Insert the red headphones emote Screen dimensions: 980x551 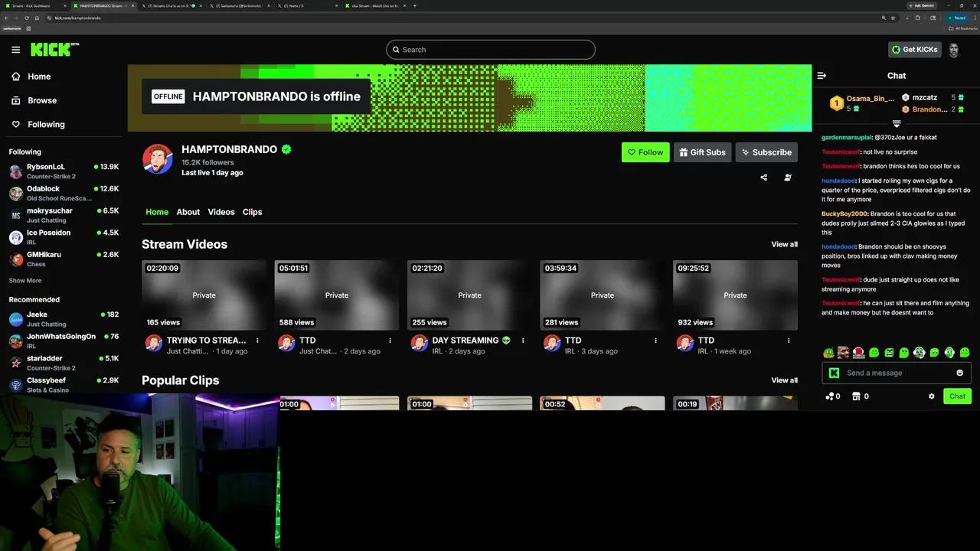(858, 353)
